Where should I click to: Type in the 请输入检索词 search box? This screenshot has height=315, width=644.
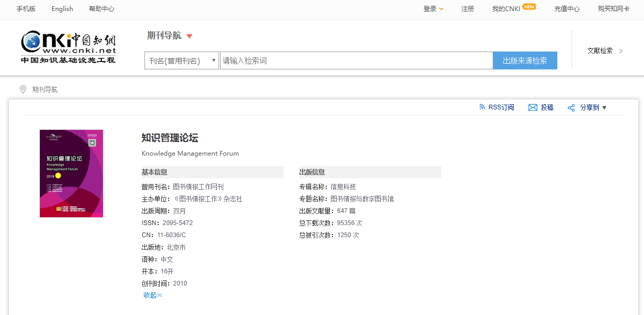click(356, 60)
